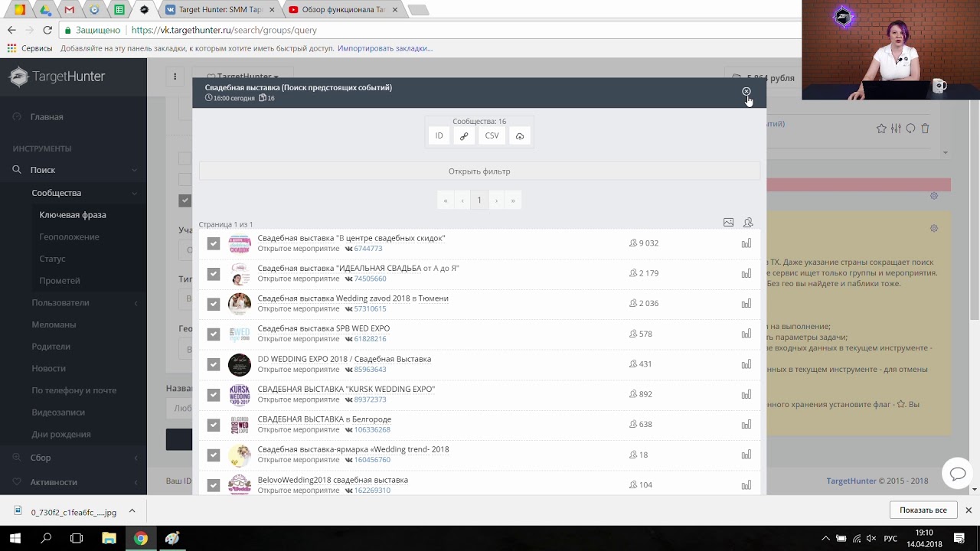
Task: Open statistics icon for SPB WED EXPO row
Action: coord(746,334)
